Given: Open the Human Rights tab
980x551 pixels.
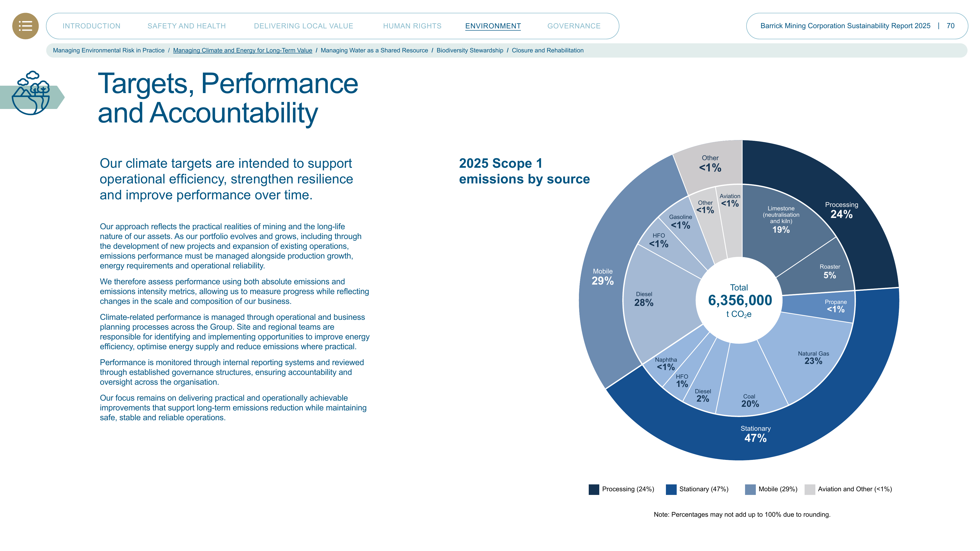Looking at the screenshot, I should click(x=412, y=26).
